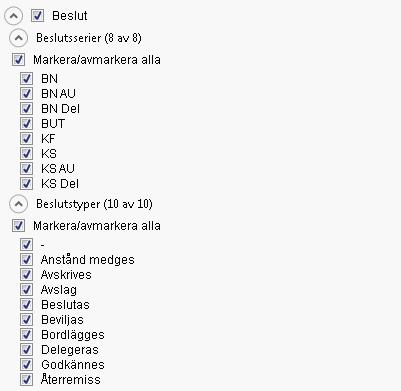Toggle the Anstånd medges checkbox

[x=26, y=260]
